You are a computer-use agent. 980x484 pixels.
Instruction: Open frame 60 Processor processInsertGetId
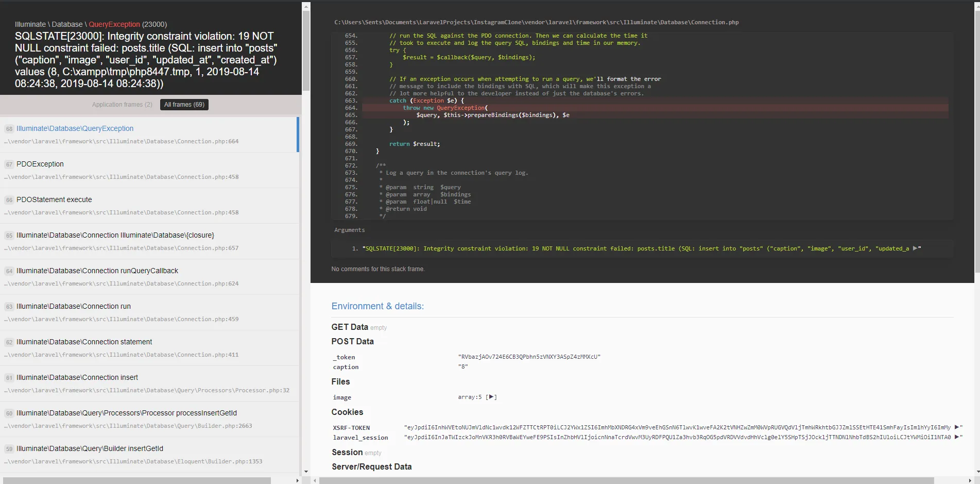[x=149, y=419]
